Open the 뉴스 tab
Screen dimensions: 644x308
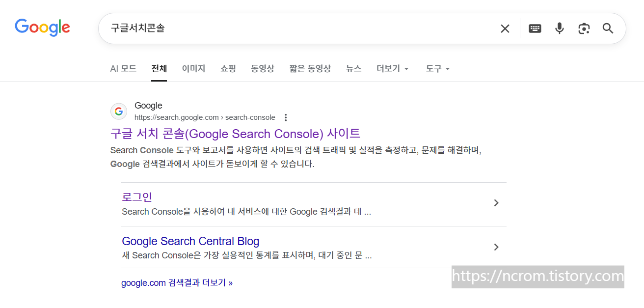(x=353, y=69)
